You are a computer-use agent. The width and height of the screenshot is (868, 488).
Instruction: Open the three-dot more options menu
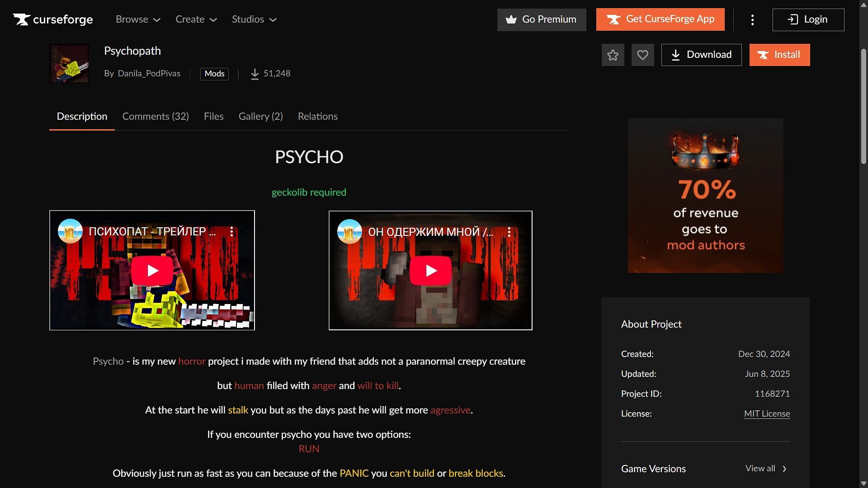(752, 19)
